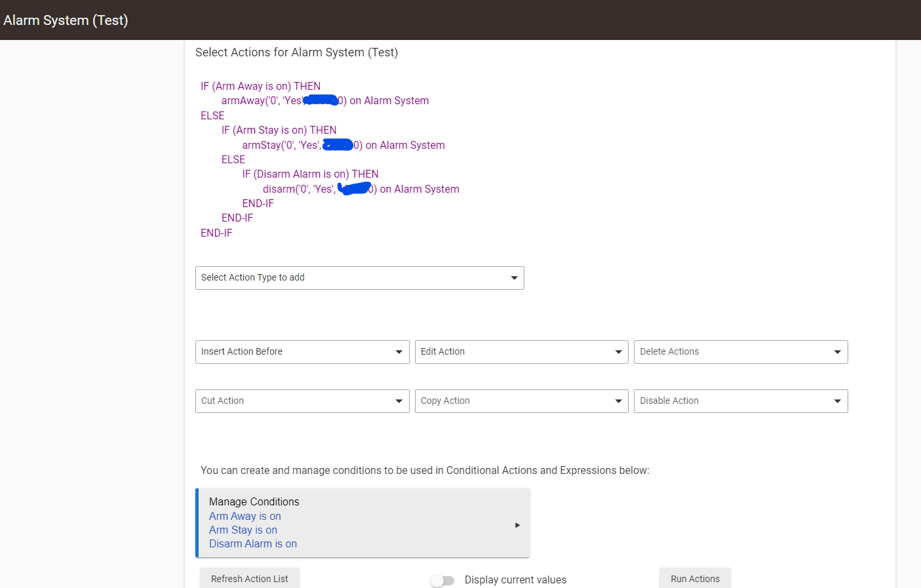Toggle the Display current values switch
This screenshot has height=588, width=921.
442,580
